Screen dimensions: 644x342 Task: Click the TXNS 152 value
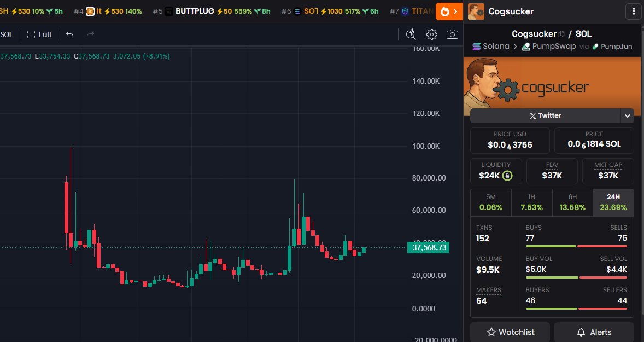tap(483, 239)
